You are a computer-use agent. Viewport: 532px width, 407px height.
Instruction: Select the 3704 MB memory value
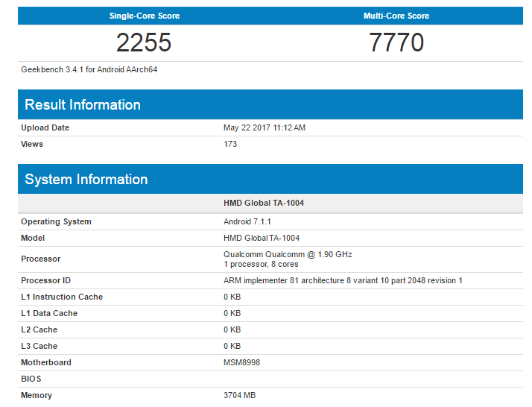coord(239,395)
